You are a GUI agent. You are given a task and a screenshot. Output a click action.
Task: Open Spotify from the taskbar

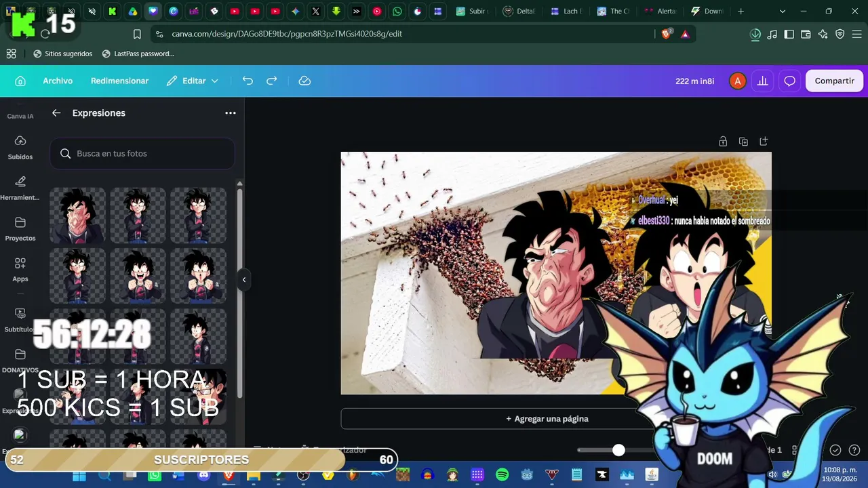coord(502,474)
